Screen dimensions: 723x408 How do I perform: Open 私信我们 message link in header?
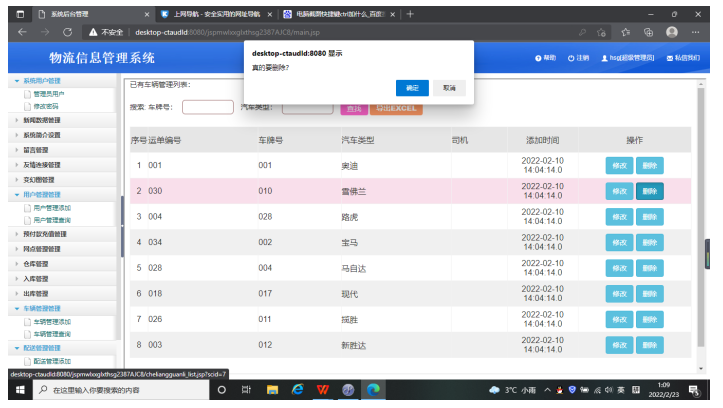(x=683, y=58)
